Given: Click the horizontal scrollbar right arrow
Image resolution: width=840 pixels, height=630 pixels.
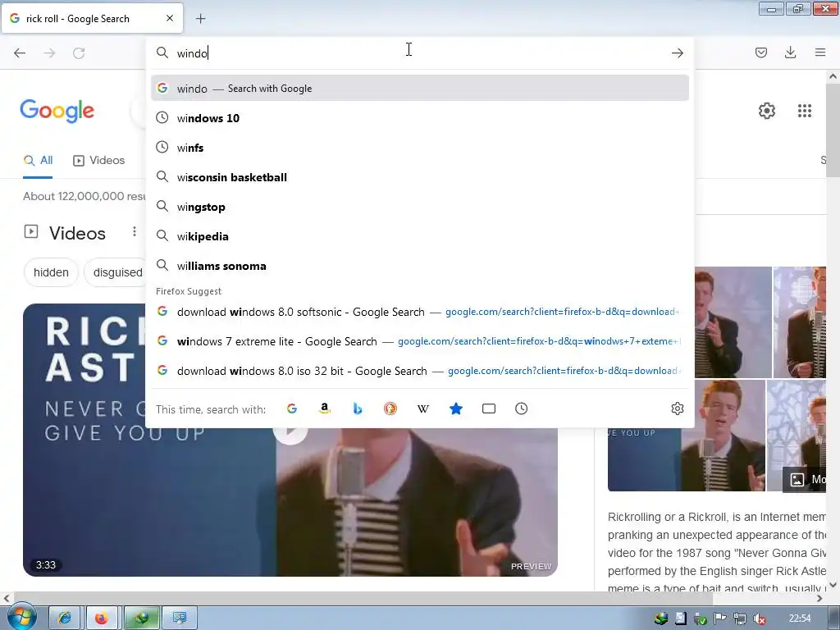Looking at the screenshot, I should click(x=819, y=598).
